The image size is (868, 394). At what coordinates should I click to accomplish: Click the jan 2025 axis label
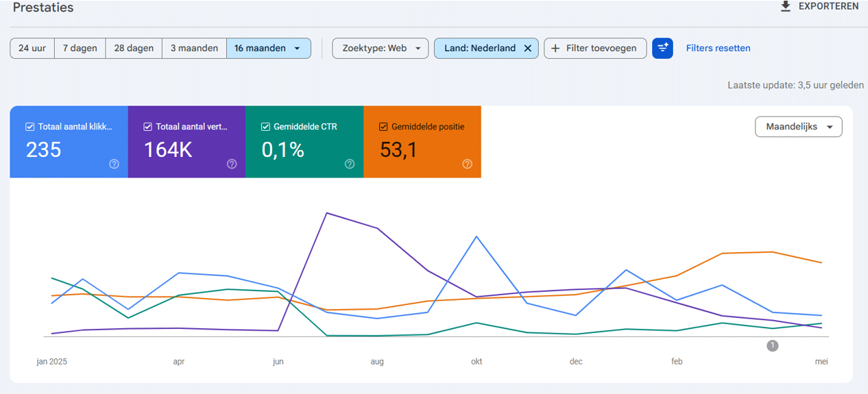tap(52, 362)
